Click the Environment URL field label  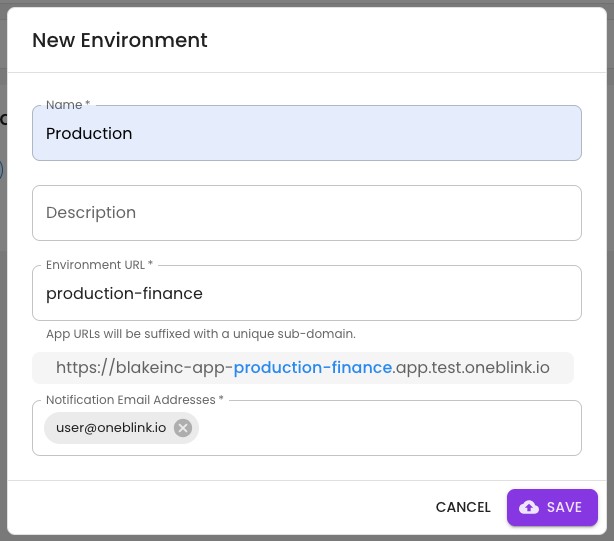(99, 264)
